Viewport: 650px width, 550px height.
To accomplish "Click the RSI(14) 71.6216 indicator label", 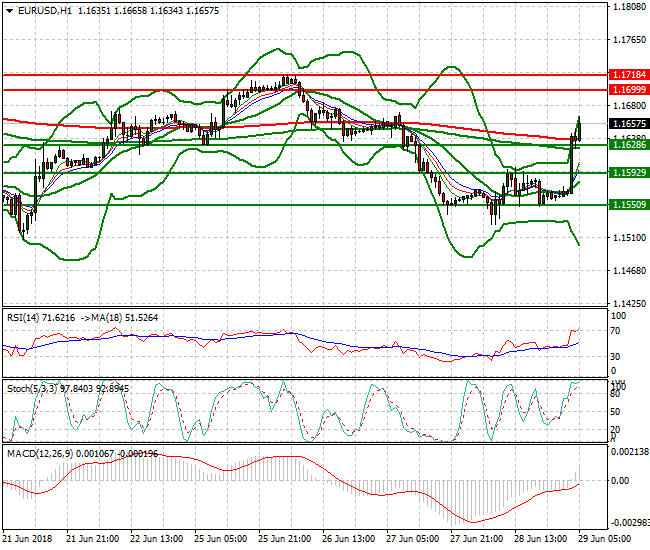I will pos(41,318).
